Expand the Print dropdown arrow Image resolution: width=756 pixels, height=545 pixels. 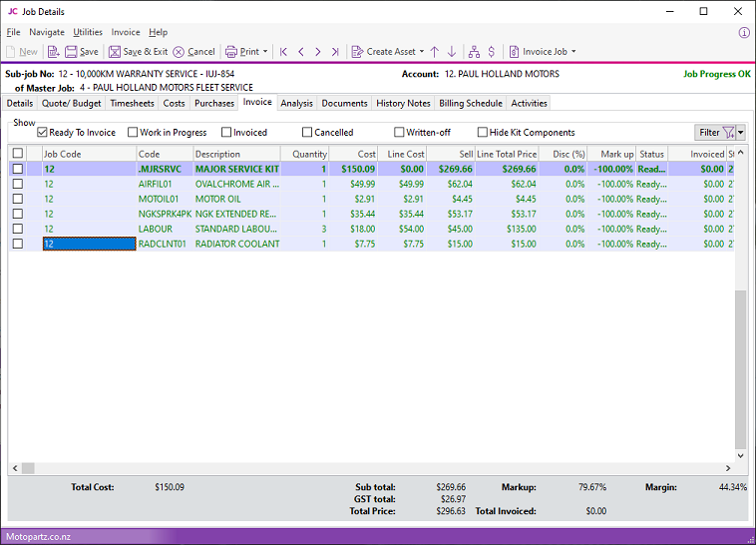pyautogui.click(x=265, y=52)
